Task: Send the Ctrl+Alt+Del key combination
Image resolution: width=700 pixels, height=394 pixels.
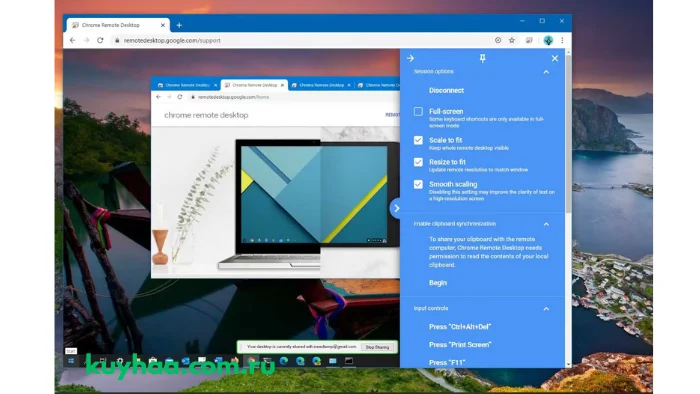Action: pyautogui.click(x=460, y=327)
